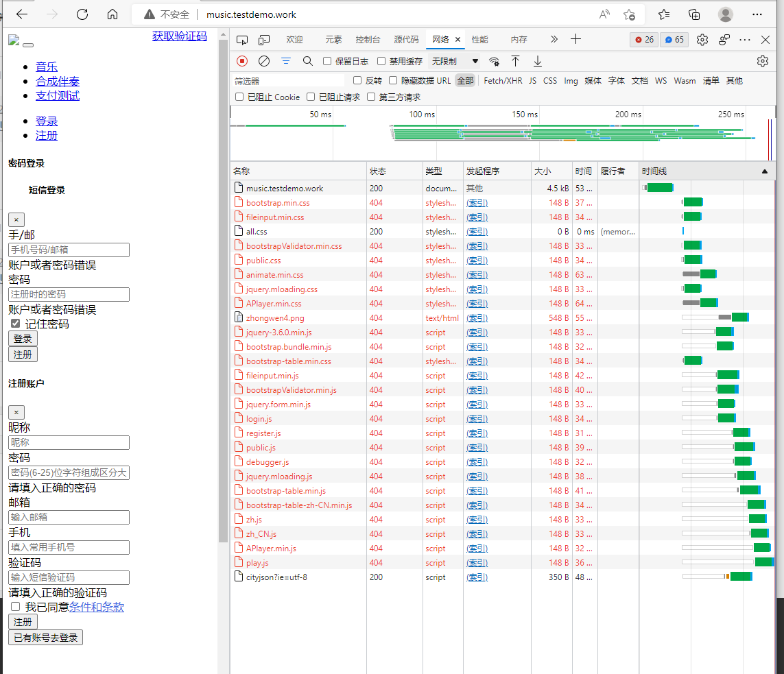Uncheck the 记住密码 checkbox

(x=16, y=324)
